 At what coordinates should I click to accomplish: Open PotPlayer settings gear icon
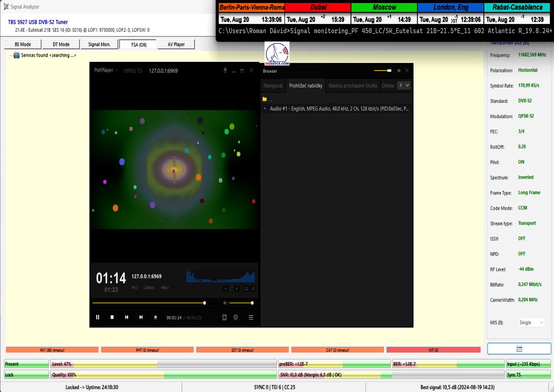point(235,317)
